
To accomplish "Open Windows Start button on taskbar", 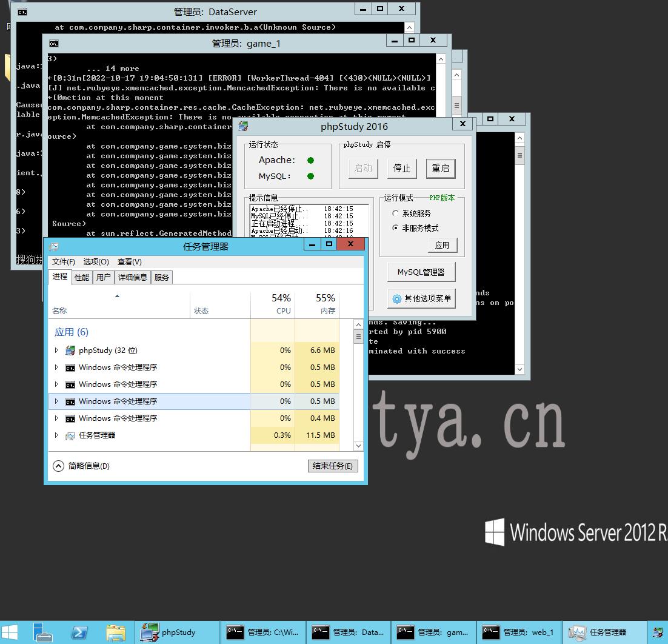I will click(9, 632).
